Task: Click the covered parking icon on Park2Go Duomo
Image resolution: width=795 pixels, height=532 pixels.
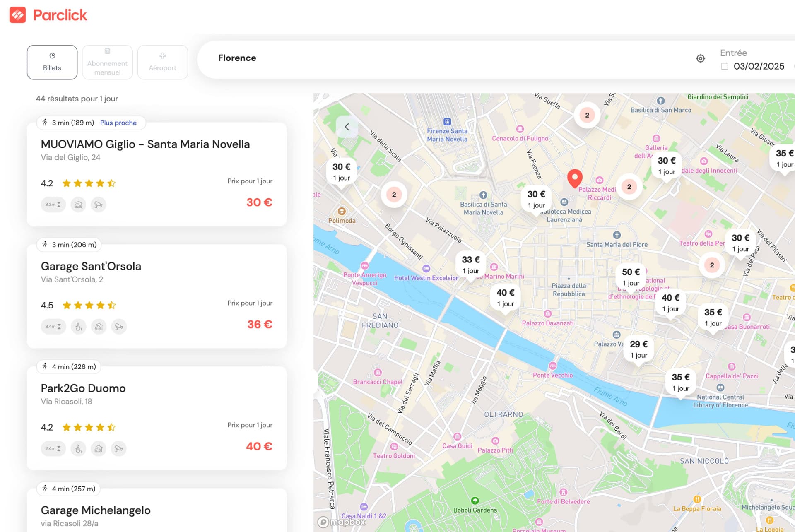Action: click(x=99, y=448)
